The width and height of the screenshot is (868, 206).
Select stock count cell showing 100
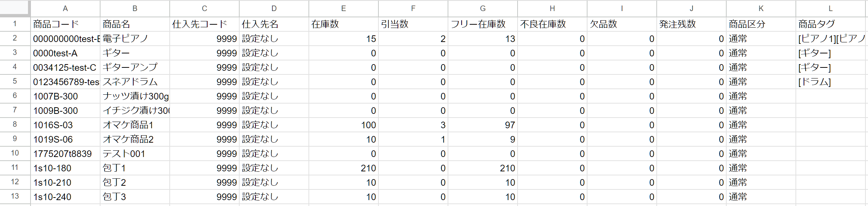tap(343, 125)
